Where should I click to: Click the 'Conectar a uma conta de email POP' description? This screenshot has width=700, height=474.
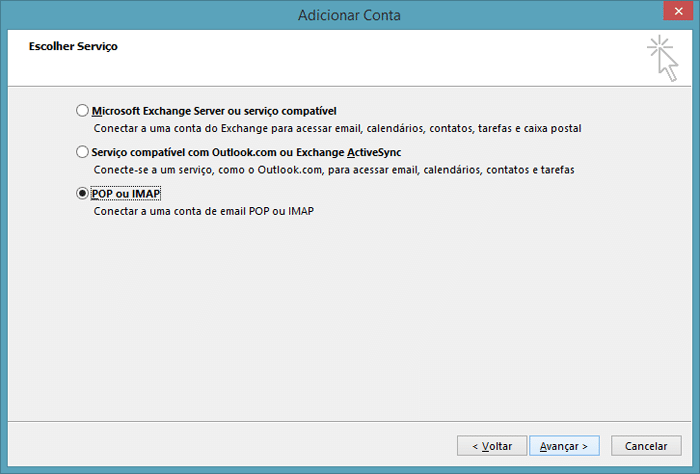[x=204, y=211]
